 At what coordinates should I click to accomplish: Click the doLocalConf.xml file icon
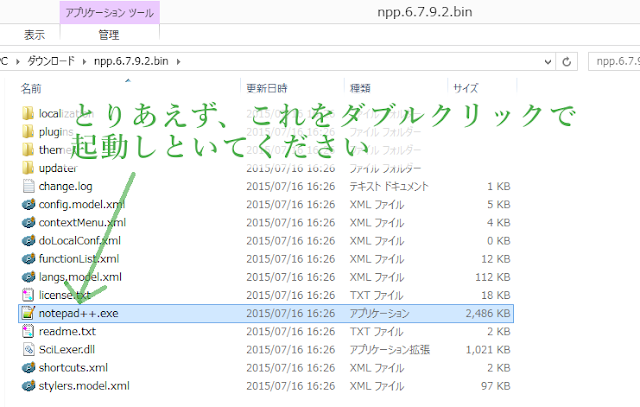coord(28,240)
